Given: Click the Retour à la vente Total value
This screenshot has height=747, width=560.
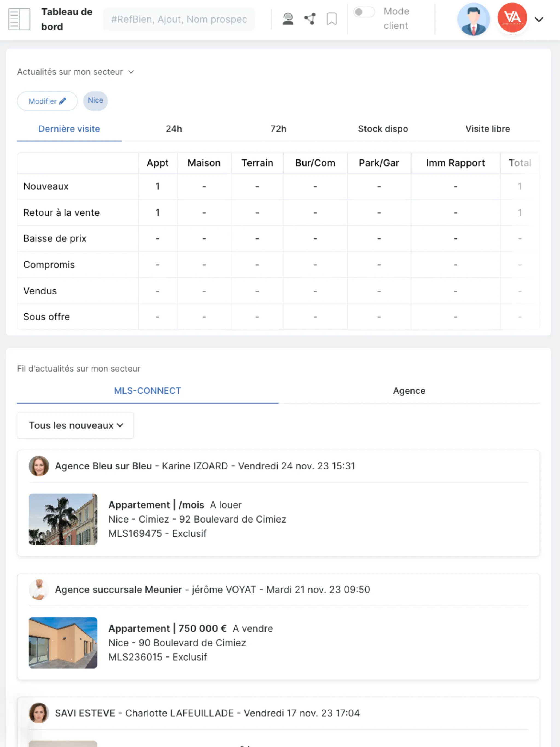Looking at the screenshot, I should [520, 213].
